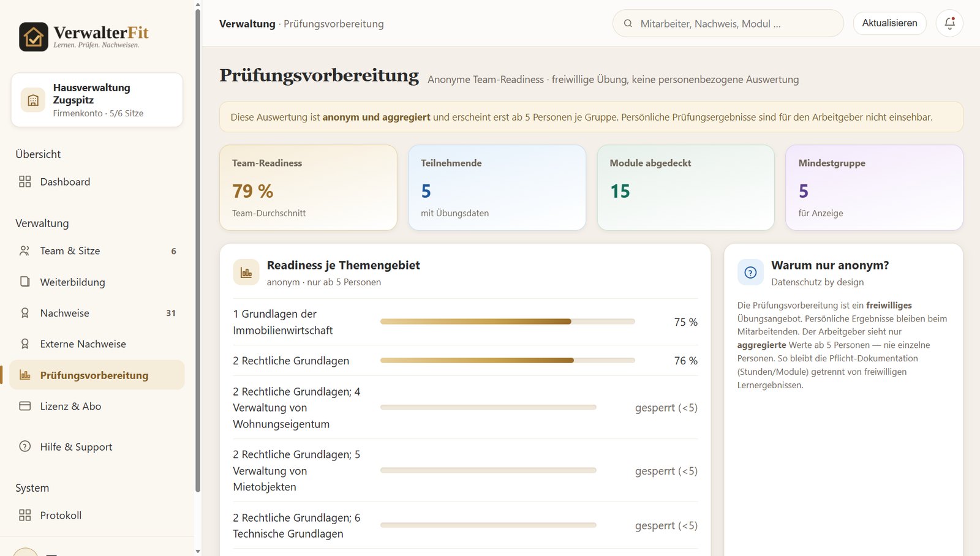Click the 6 count beside Team & Sitze
Viewport: 980px width, 556px height.
click(173, 251)
